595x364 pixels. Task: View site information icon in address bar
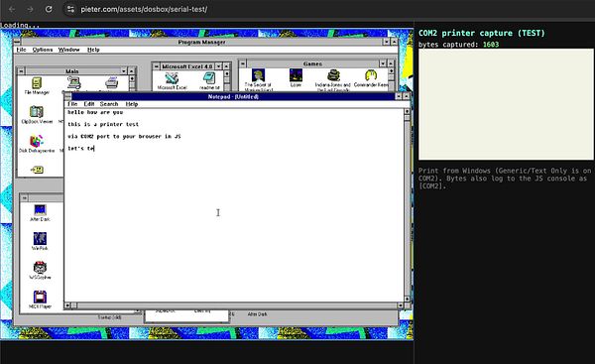[x=70, y=9]
